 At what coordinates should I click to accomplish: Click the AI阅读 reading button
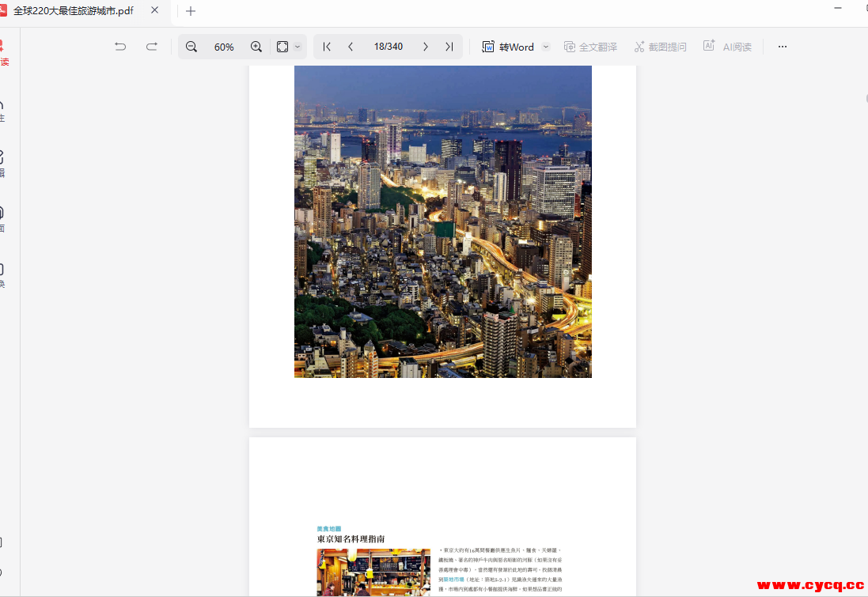(727, 47)
